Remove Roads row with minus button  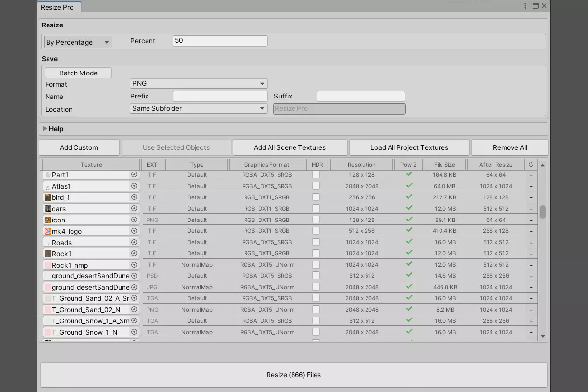[531, 243]
